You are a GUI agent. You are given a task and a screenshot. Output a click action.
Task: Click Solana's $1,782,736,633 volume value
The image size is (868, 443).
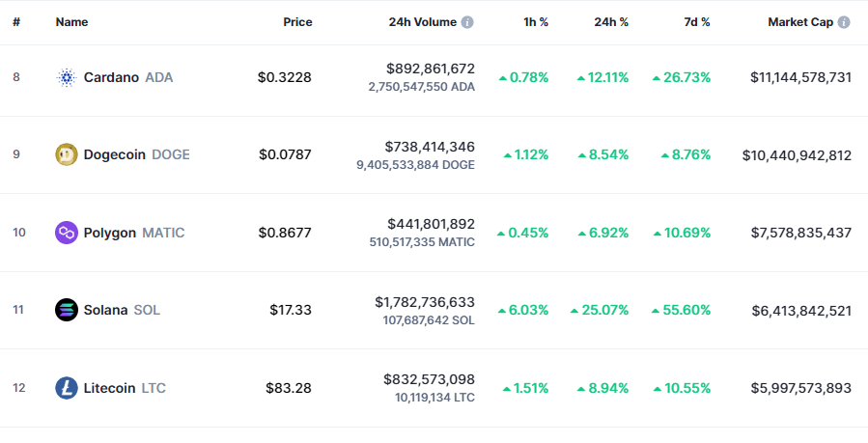pyautogui.click(x=425, y=302)
